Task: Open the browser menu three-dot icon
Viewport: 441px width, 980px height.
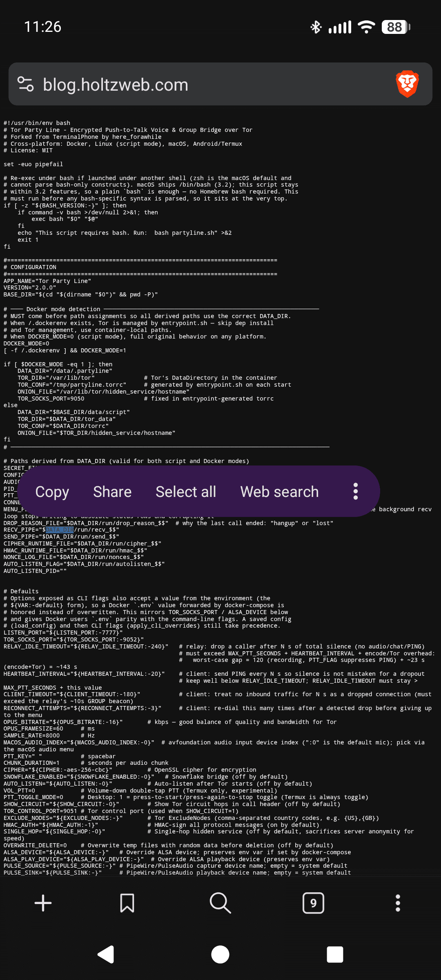Action: [398, 903]
